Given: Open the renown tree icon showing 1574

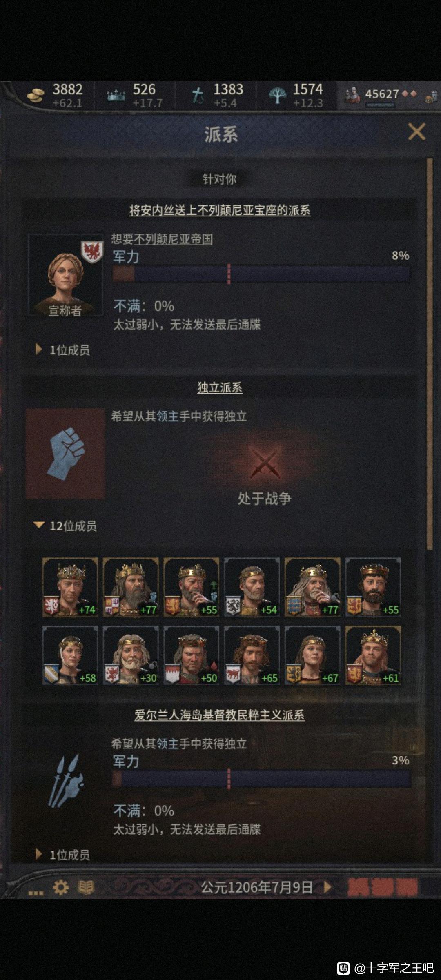Looking at the screenshot, I should 278,96.
